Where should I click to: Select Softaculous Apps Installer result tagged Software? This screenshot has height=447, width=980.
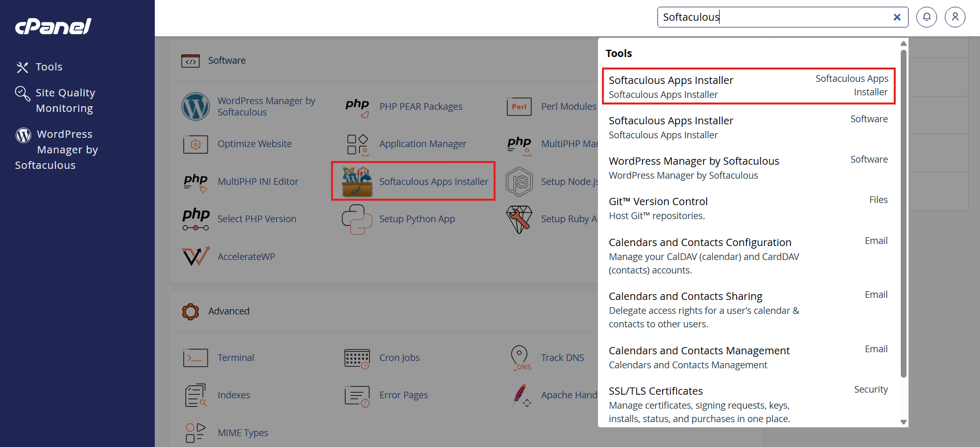[749, 127]
